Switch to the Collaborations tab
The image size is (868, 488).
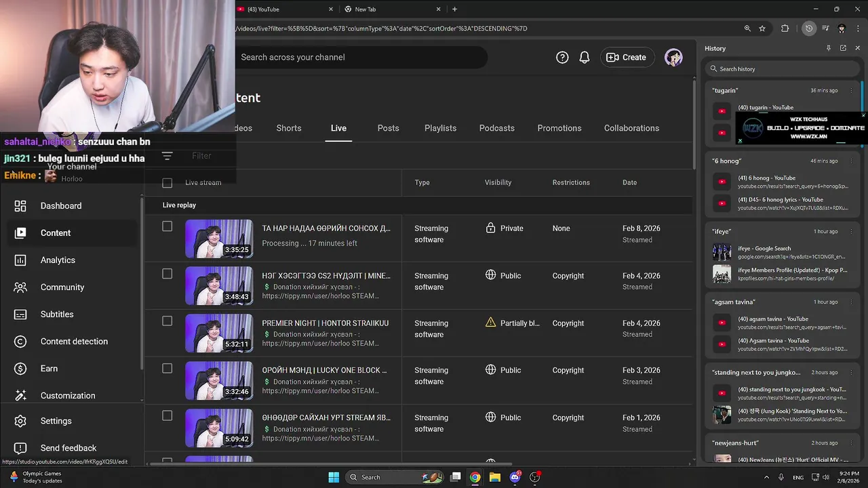click(x=631, y=128)
